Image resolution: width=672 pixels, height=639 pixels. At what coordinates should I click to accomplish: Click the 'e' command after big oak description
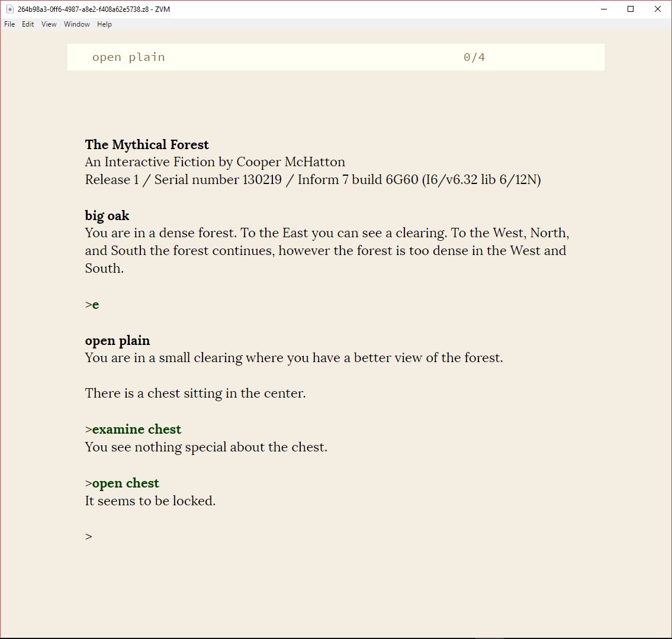tap(95, 305)
